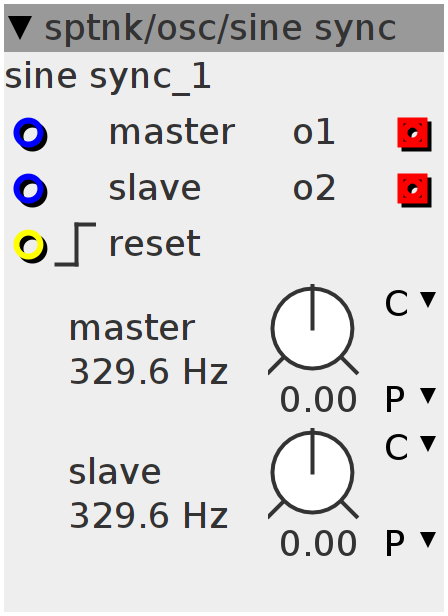The image size is (448, 616).
Task: Click the red o2 outlet port
Action: pyautogui.click(x=414, y=190)
